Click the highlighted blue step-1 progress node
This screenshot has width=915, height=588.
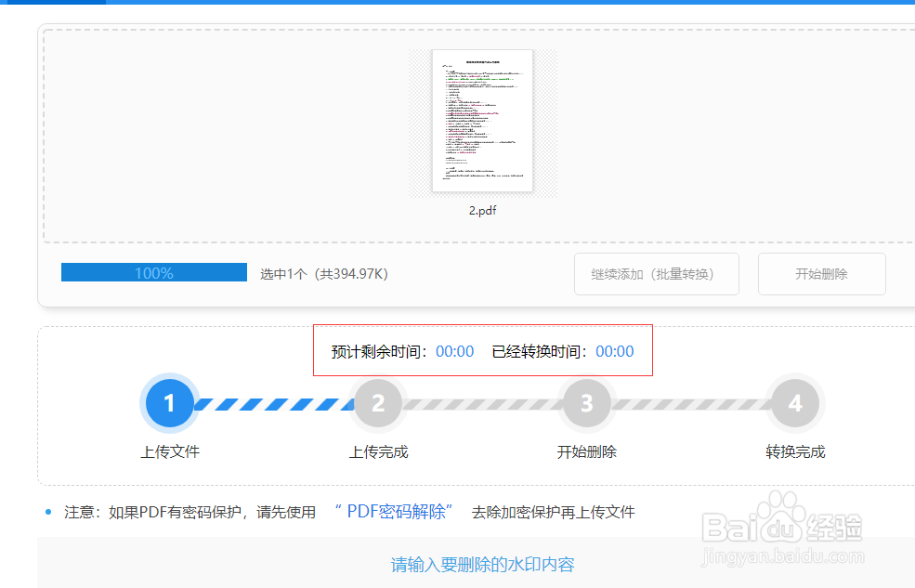[169, 403]
